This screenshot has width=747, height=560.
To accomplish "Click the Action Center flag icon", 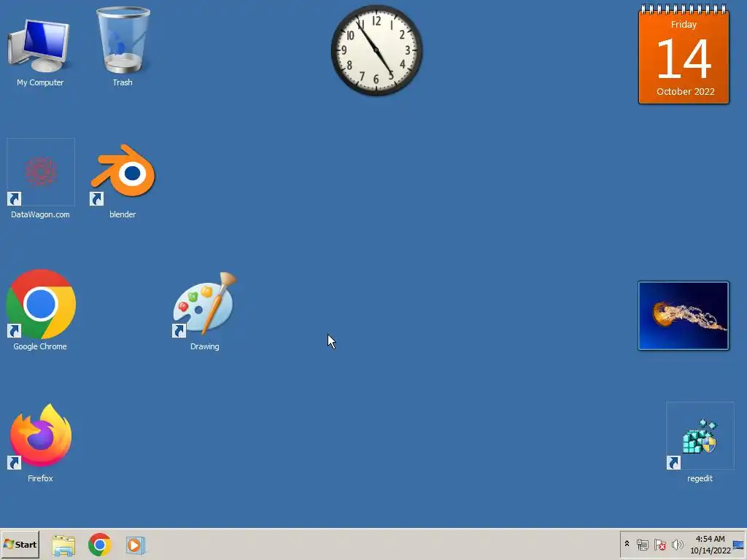I will (659, 544).
